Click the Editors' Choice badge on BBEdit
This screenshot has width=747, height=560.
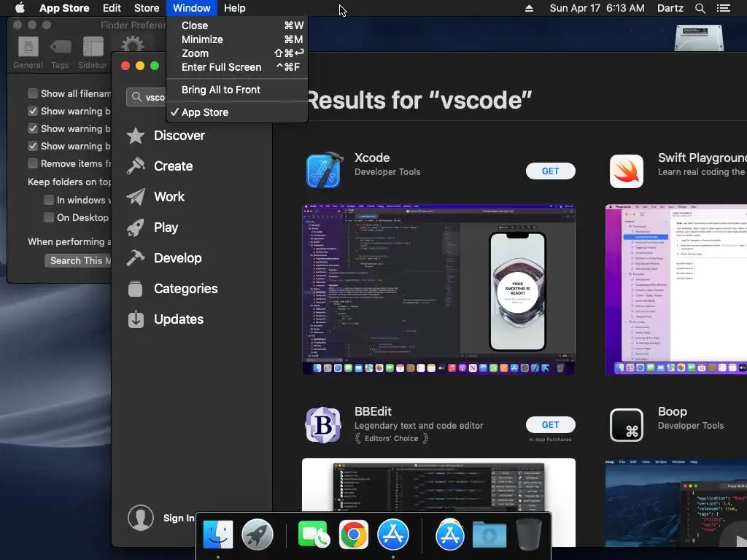click(391, 438)
